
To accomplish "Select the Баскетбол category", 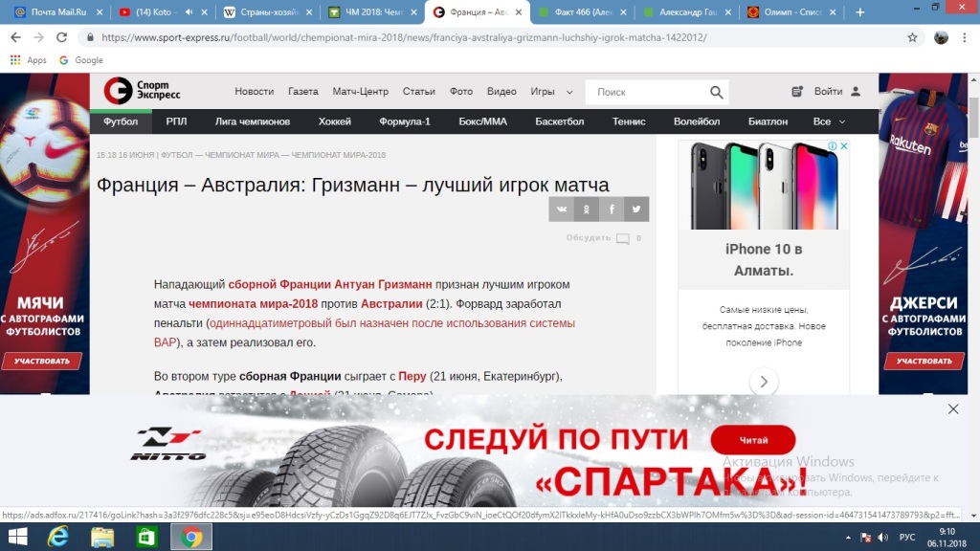I will pos(559,121).
